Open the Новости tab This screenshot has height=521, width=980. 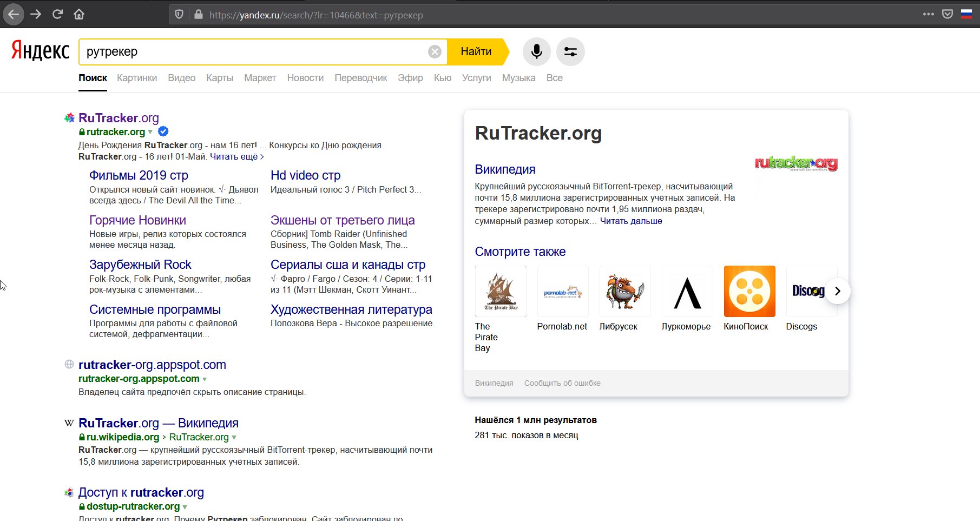[305, 78]
